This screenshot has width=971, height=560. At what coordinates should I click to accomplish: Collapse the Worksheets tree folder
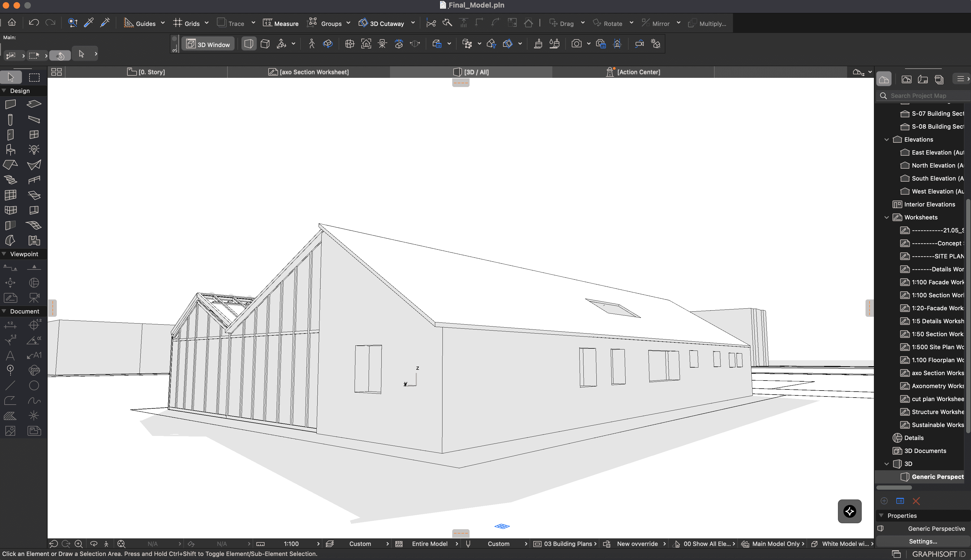pos(887,217)
